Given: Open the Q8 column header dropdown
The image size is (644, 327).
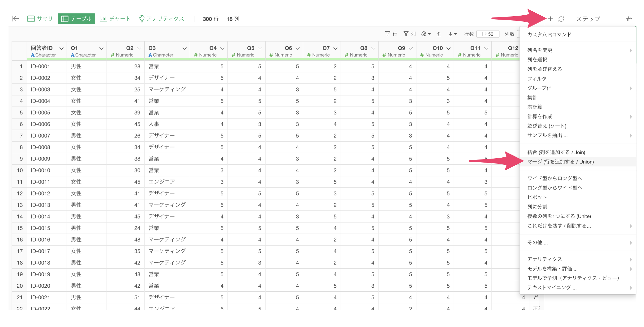Looking at the screenshot, I should click(x=373, y=48).
